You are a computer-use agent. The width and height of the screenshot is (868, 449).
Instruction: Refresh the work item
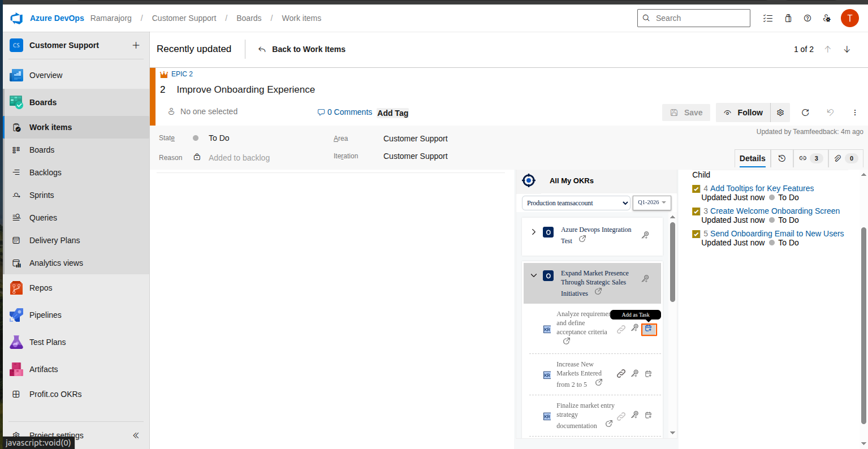(805, 113)
